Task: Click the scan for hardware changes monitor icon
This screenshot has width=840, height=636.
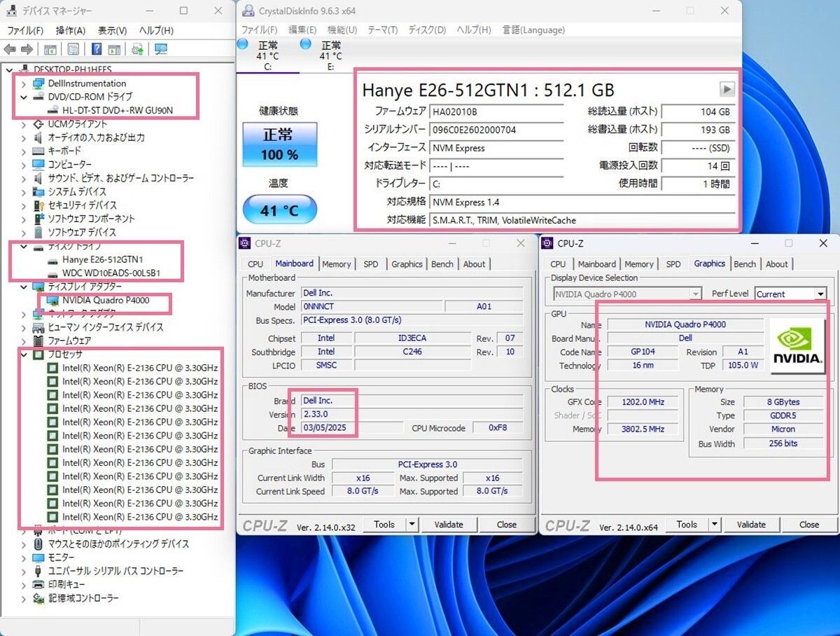Action: [x=161, y=49]
